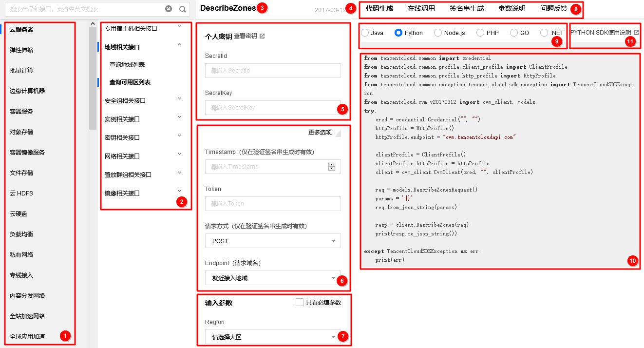
Task: Switch to the 在线调用 tab
Action: point(422,7)
